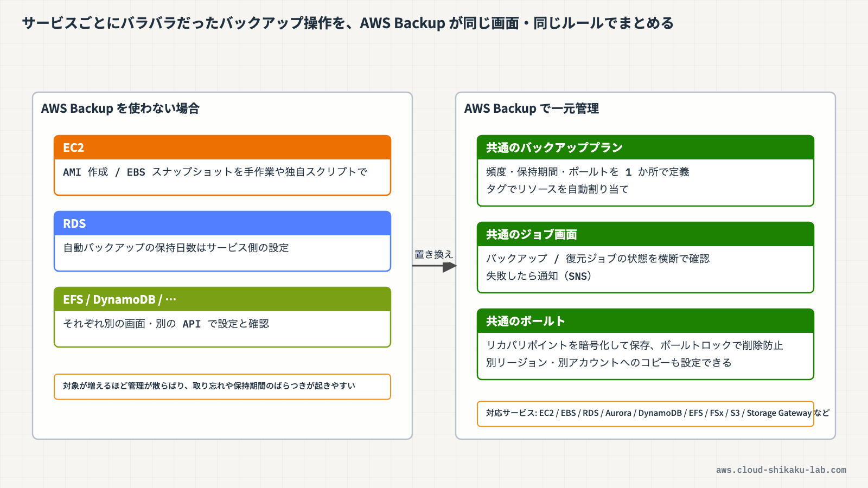Select the heading "AWS Backup を使わない場合"

pyautogui.click(x=120, y=108)
